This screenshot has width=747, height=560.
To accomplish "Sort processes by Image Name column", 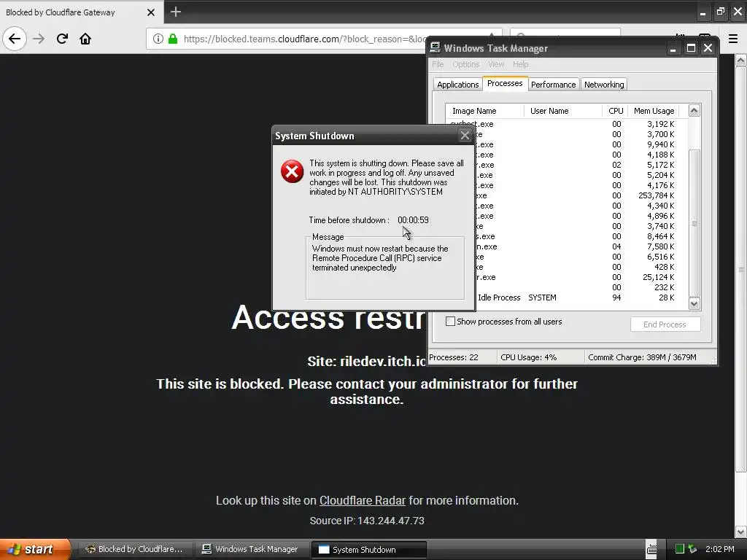I will point(484,111).
